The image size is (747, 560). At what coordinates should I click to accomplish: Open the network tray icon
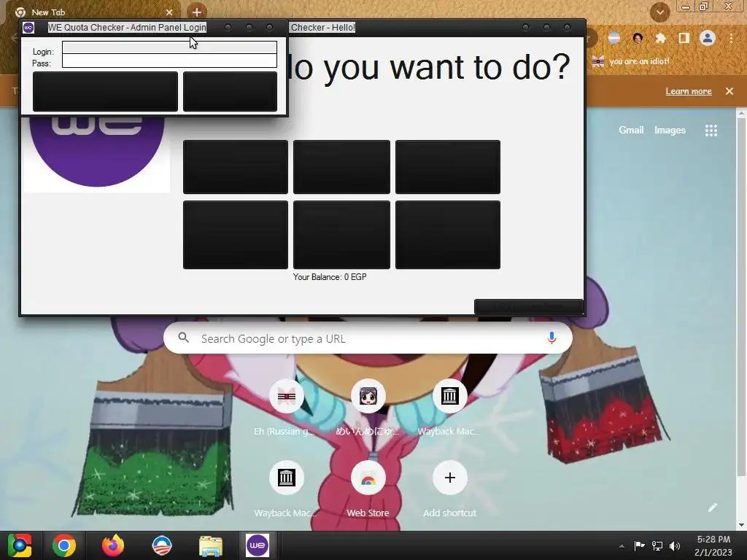pos(657,545)
